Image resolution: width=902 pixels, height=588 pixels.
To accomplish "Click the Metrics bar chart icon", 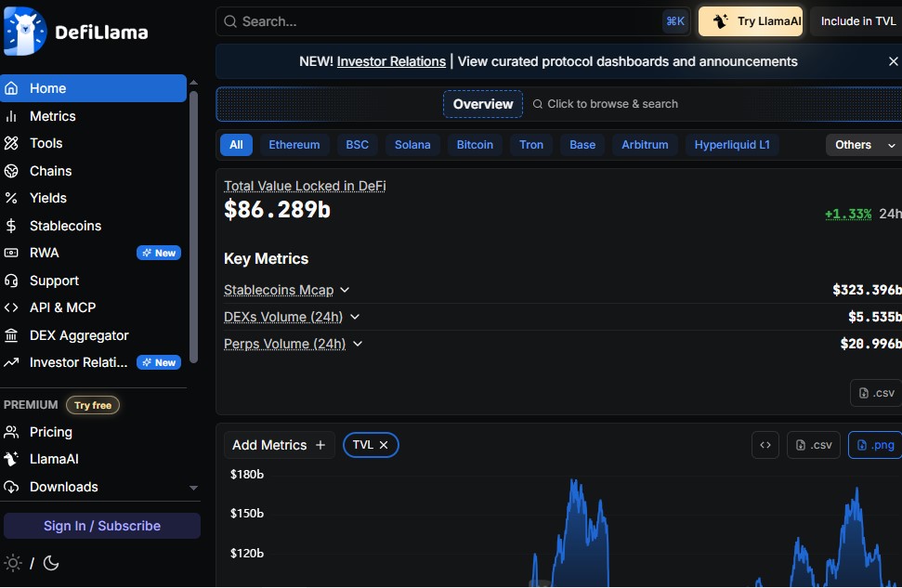I will point(11,116).
